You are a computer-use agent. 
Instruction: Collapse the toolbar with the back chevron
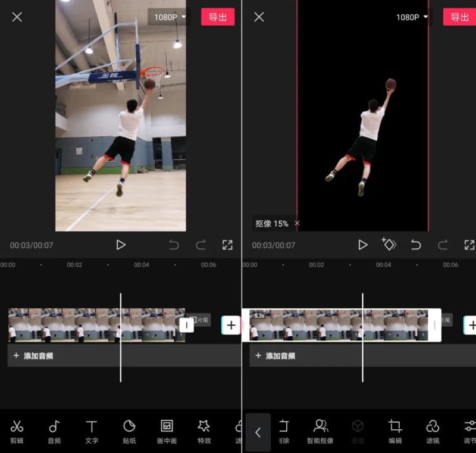click(x=258, y=432)
